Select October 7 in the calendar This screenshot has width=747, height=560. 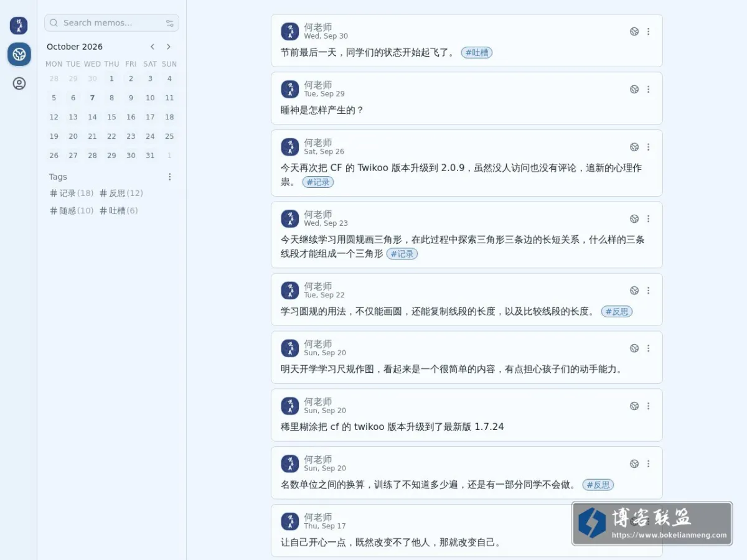pos(92,98)
